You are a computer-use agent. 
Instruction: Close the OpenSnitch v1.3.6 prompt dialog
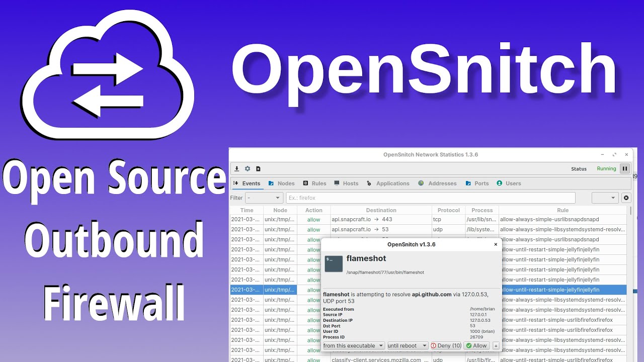click(496, 244)
